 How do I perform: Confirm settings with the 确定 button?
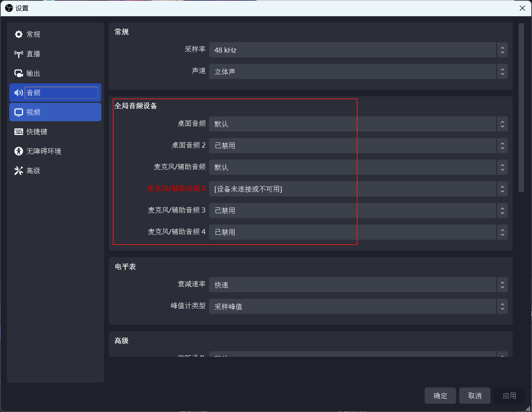click(440, 396)
